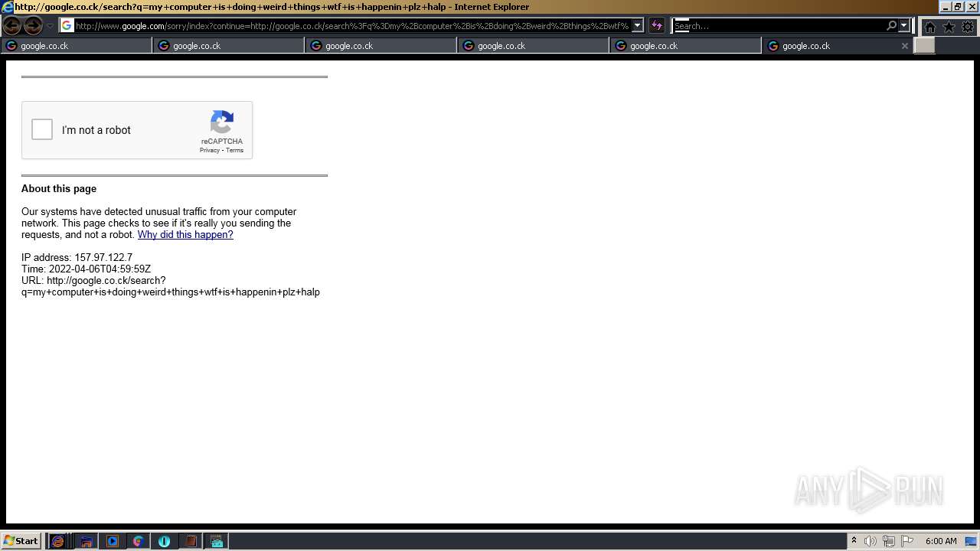Open the Windows Start menu
The height and width of the screenshot is (551, 980).
(21, 540)
